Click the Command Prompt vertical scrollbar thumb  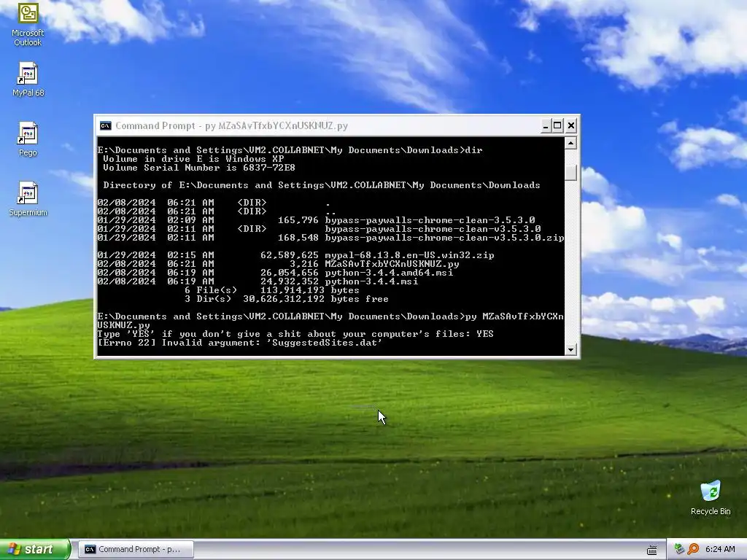pos(570,172)
